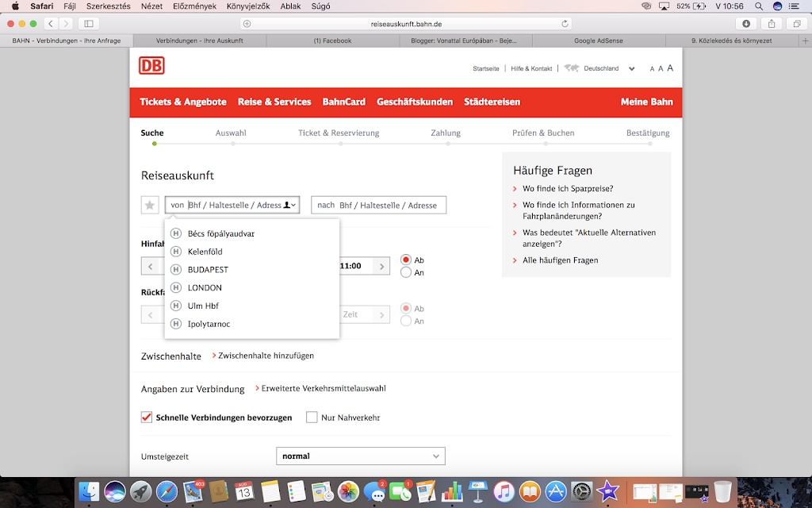Screen dimensions: 812x508
Task: Click the favorites star icon beside von field
Action: [150, 205]
